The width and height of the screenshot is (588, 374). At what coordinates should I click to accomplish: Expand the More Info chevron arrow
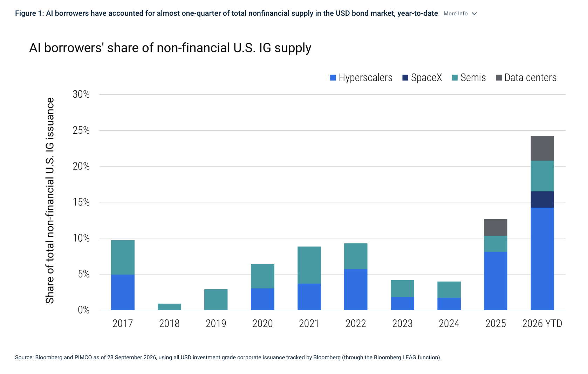(474, 14)
